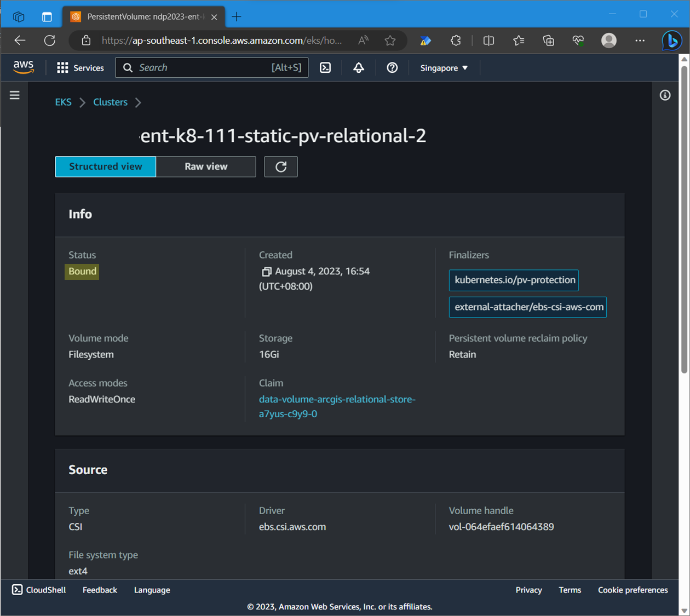Screen dimensions: 690x616
Task: Toggle read aloud in the address bar
Action: point(363,41)
